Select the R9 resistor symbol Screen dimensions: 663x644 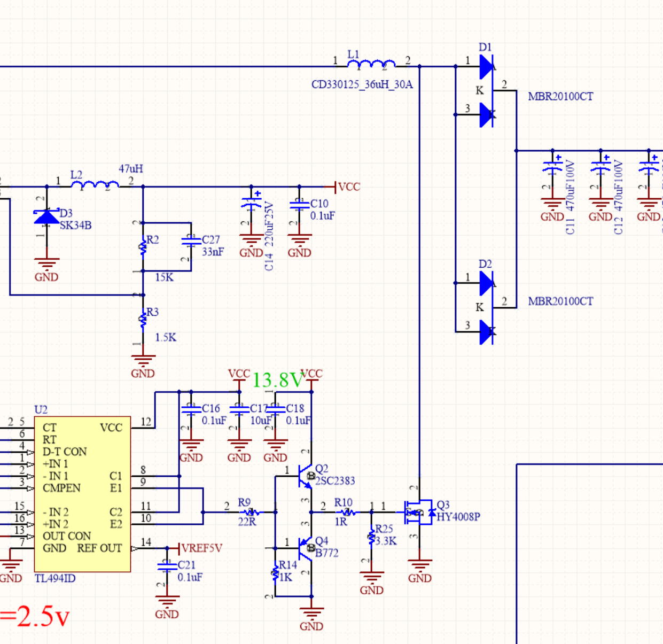point(251,512)
